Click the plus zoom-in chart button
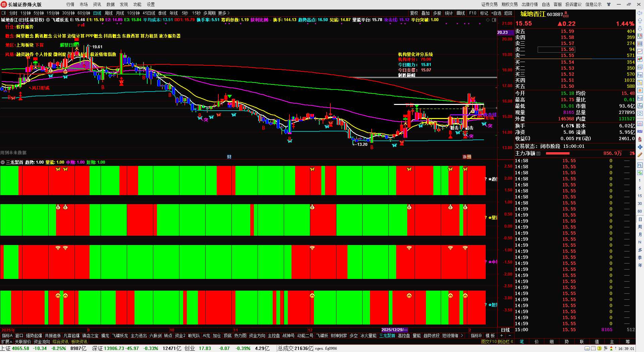Image resolution: width=644 pixels, height=352 pixels. click(502, 336)
